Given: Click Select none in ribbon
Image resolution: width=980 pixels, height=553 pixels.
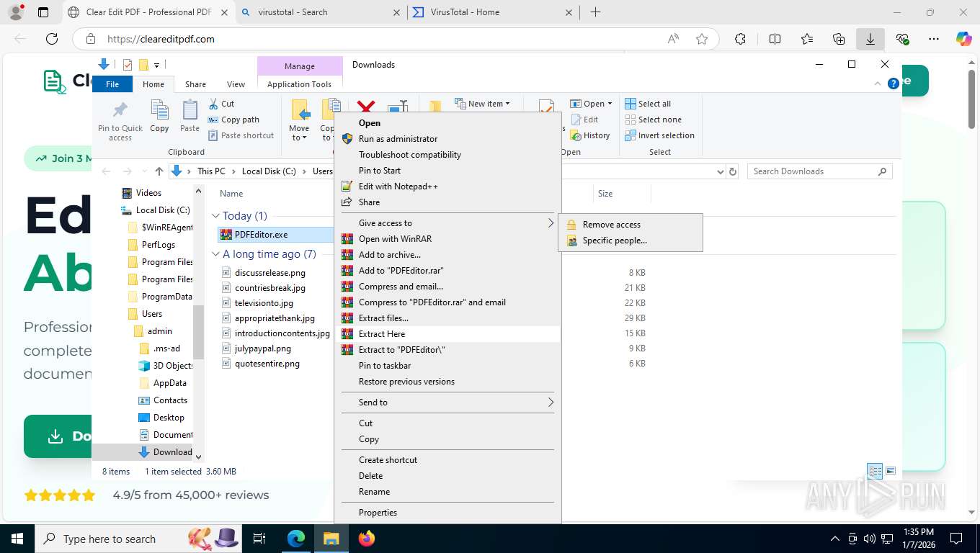Looking at the screenshot, I should (653, 120).
